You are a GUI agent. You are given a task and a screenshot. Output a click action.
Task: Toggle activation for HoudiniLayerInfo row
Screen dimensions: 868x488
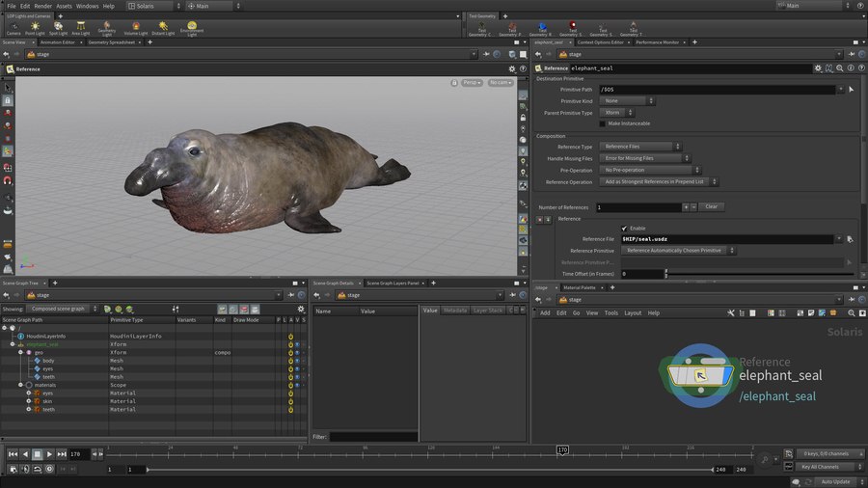click(290, 337)
